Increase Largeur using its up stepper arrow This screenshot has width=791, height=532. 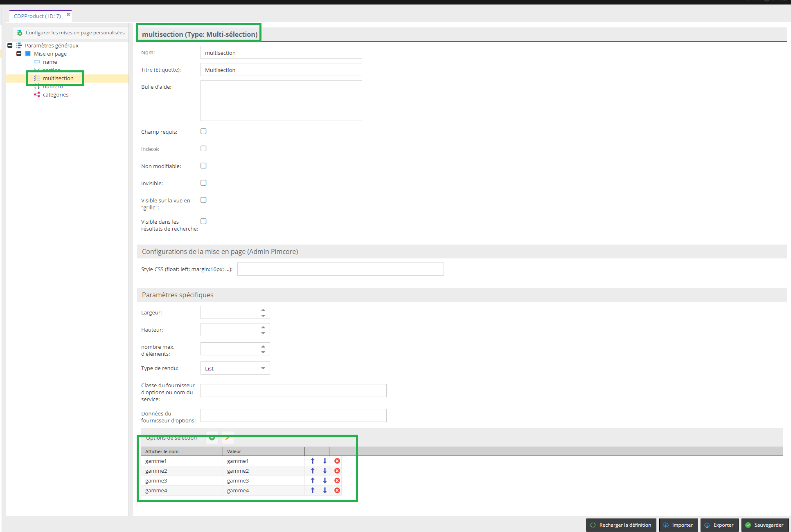(263, 310)
